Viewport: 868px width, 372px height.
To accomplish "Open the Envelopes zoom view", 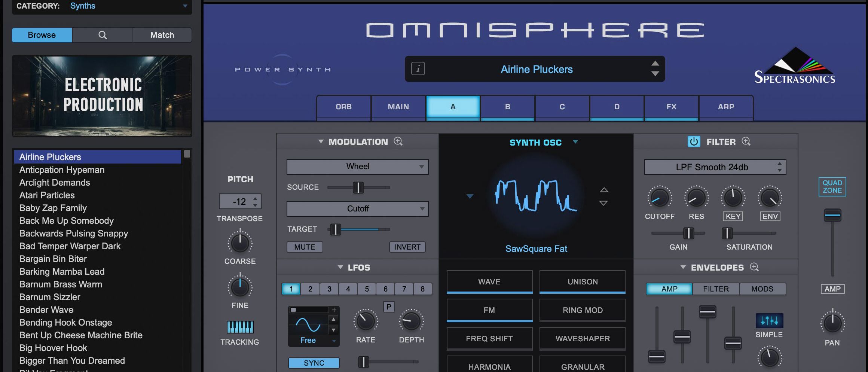I will (755, 267).
